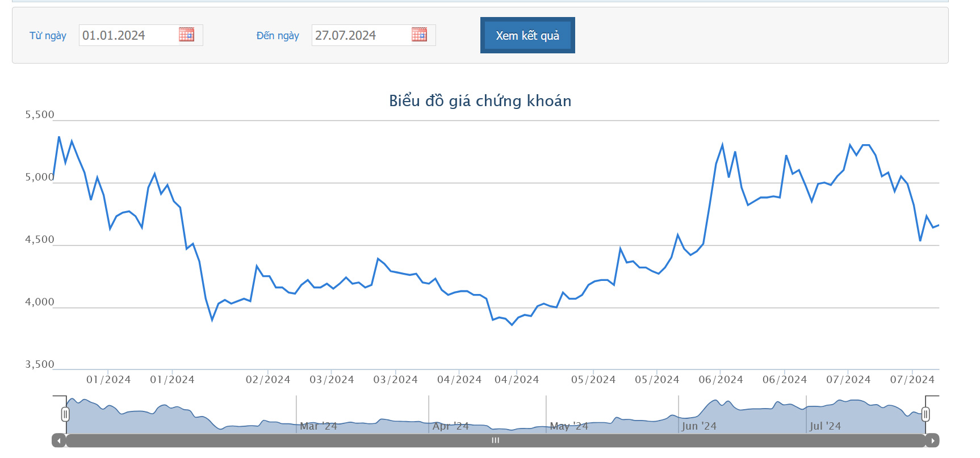
Task: Click the 5,500 y-axis label
Action: (x=39, y=115)
